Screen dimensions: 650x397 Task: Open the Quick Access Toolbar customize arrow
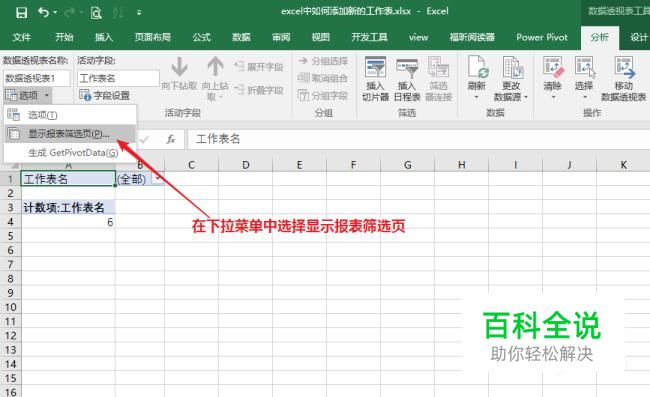click(139, 13)
